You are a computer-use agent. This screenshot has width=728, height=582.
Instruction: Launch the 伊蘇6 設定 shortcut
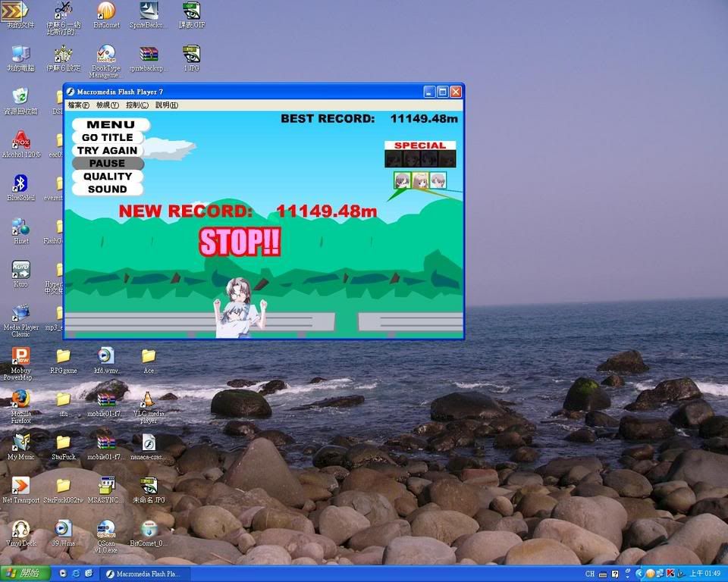click(x=63, y=59)
